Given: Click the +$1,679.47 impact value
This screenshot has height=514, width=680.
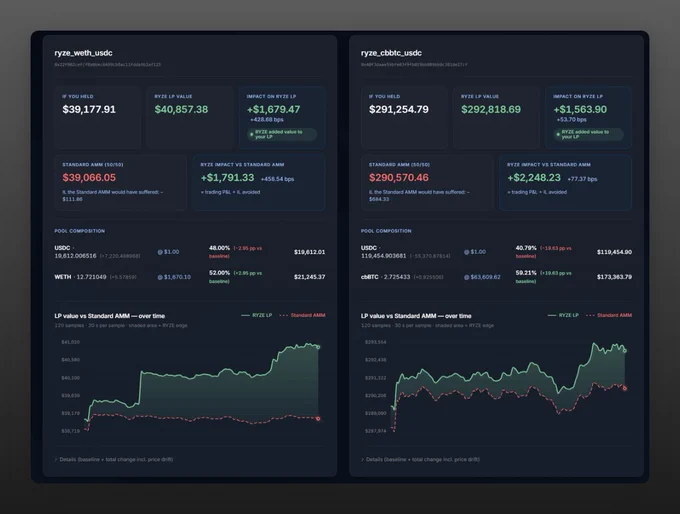Looking at the screenshot, I should [x=273, y=109].
